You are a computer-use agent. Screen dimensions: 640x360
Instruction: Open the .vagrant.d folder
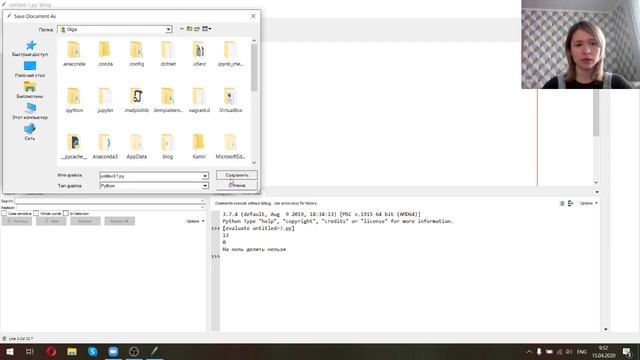(x=199, y=100)
